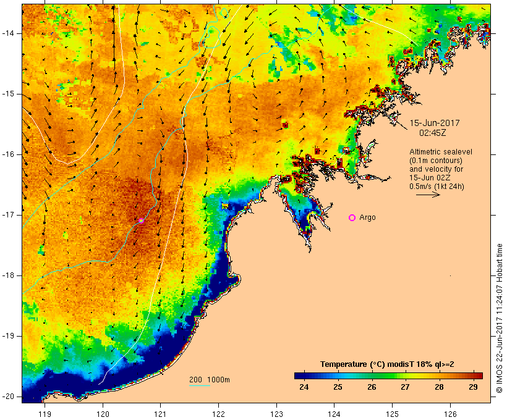
Task: Click the temperature colorbar near 29
Action: point(473,376)
